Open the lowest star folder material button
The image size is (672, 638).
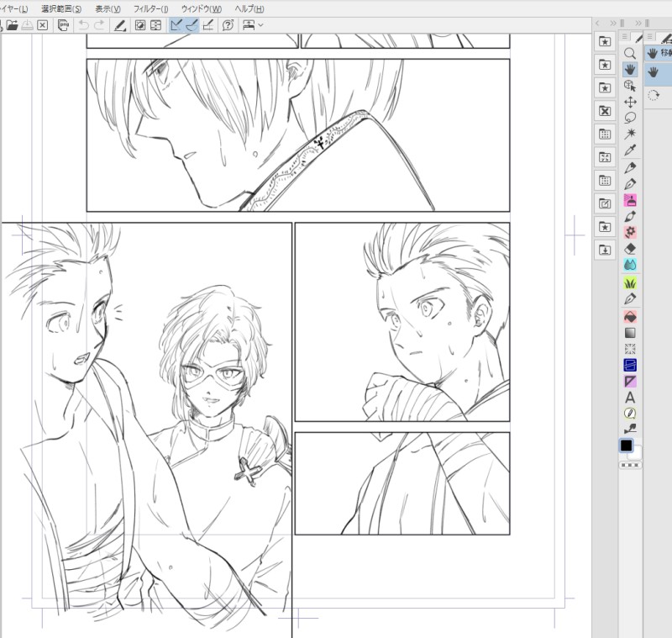click(x=605, y=227)
